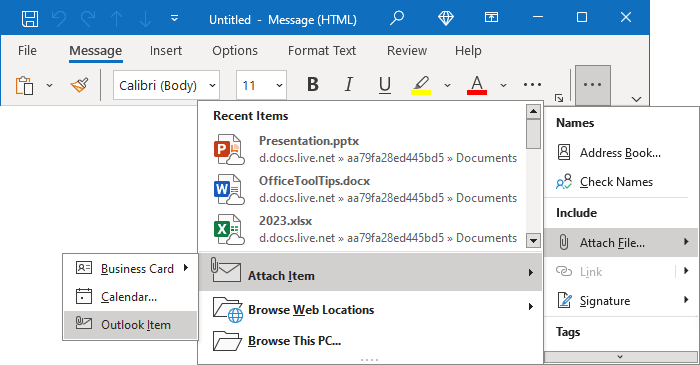Viewport: 700px width, 365px height.
Task: Go to previous item up arrow
Action: (117, 19)
